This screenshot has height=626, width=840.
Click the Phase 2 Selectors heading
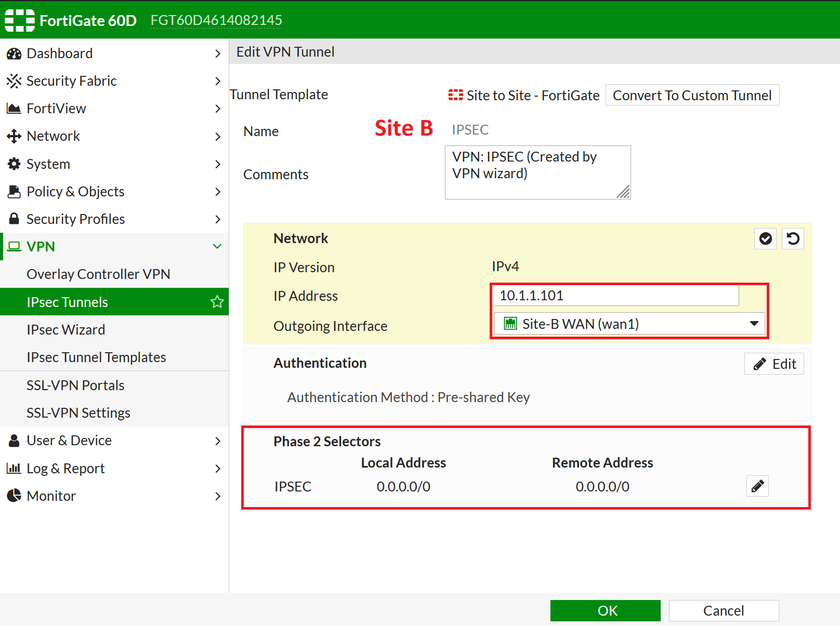(x=327, y=442)
